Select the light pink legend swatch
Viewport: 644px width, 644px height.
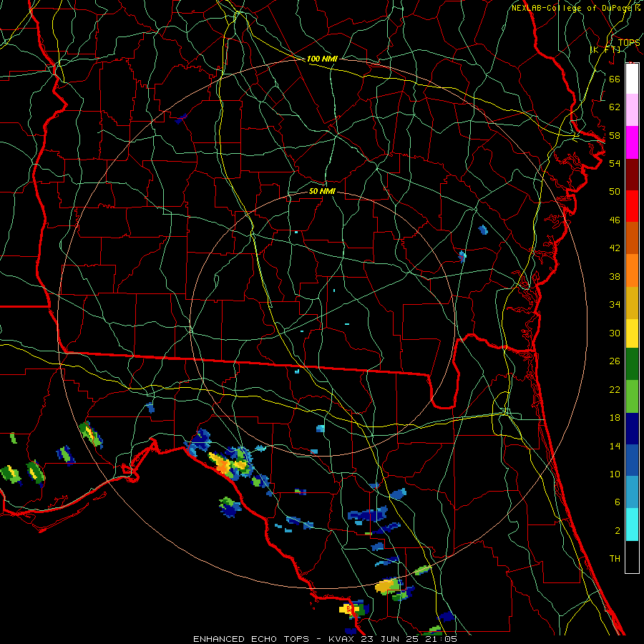pyautogui.click(x=632, y=109)
